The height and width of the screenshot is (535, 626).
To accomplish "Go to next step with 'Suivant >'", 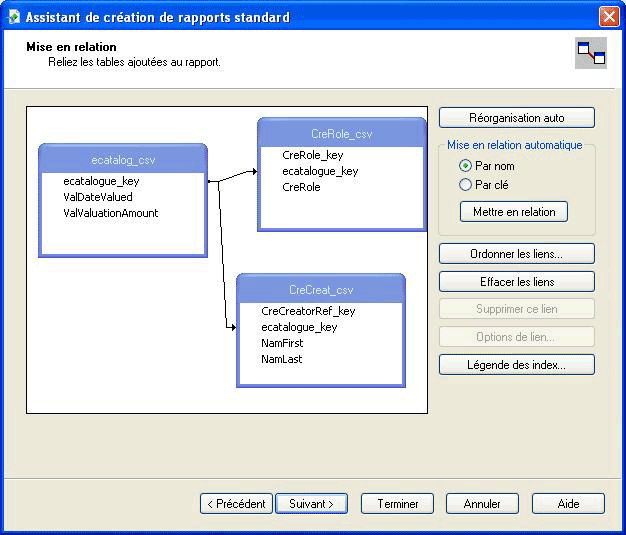I will click(311, 504).
